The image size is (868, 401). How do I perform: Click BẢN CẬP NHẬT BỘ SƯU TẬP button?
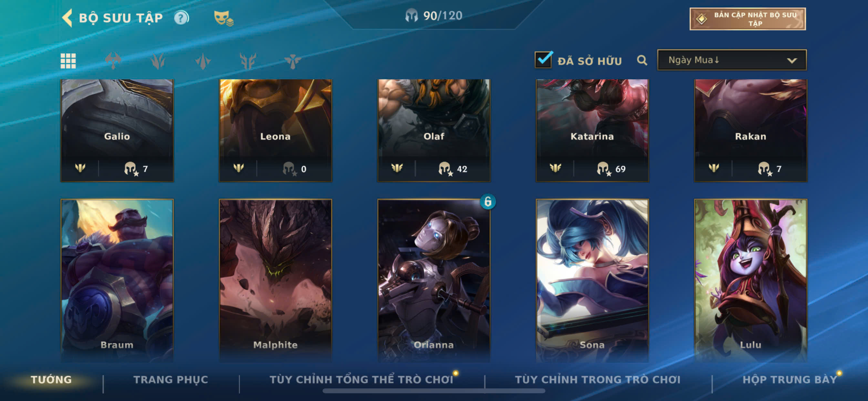pos(747,19)
